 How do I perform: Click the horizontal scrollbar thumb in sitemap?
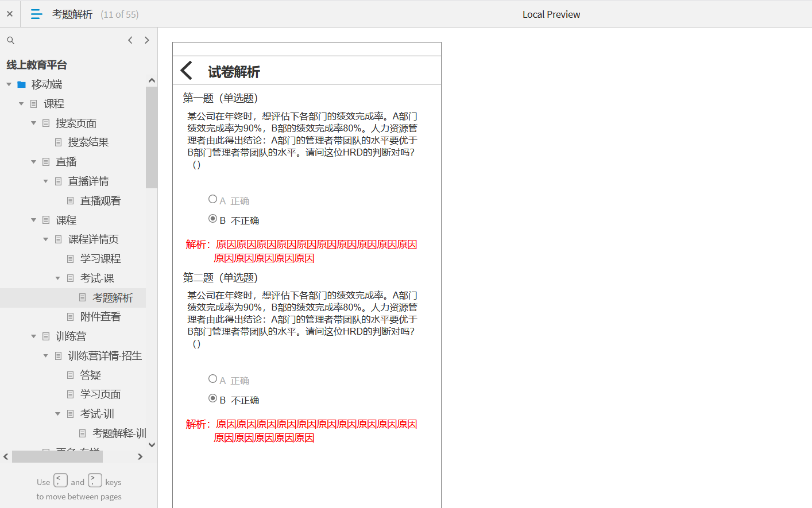click(x=57, y=456)
